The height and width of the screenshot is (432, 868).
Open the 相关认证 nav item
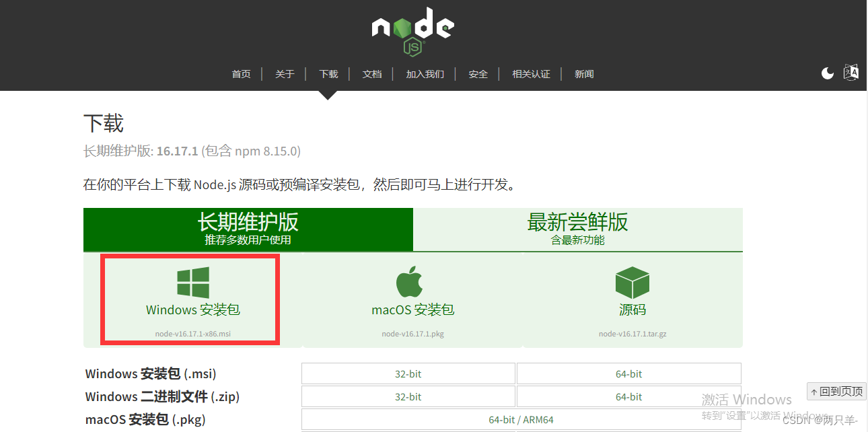point(532,74)
